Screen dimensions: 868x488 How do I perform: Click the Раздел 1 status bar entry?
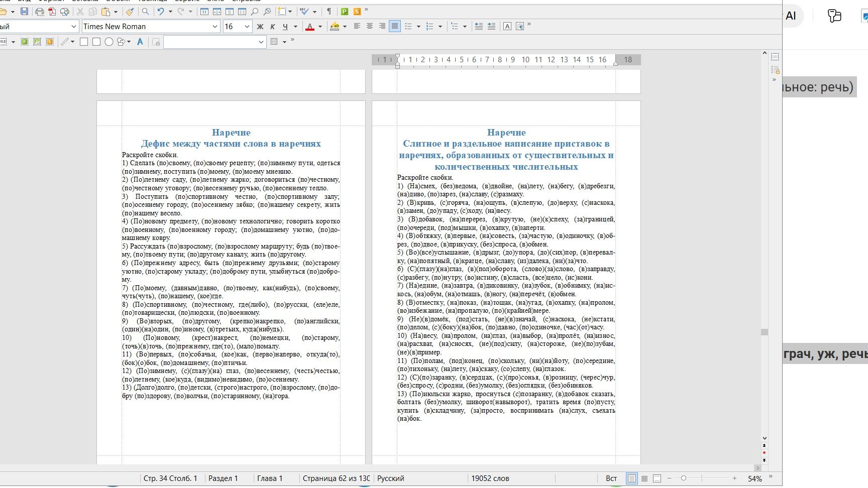pyautogui.click(x=223, y=478)
